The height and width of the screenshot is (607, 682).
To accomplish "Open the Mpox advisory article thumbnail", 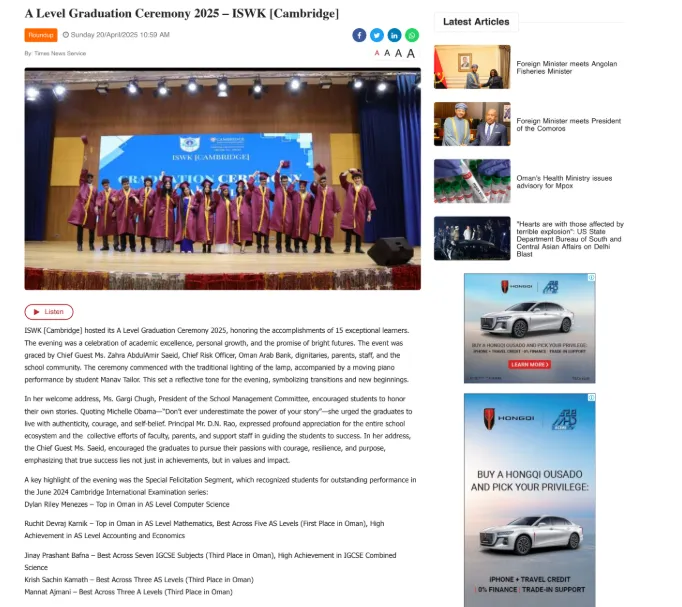I will tap(472, 181).
